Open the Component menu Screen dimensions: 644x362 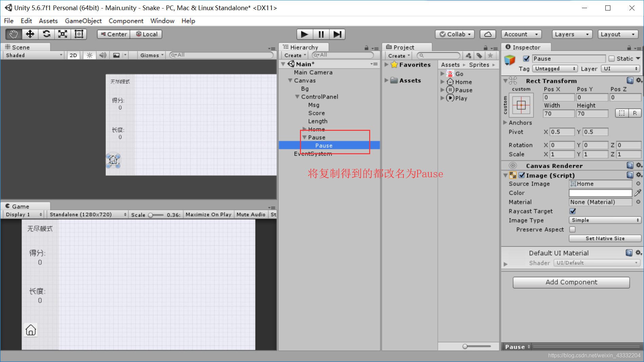(x=126, y=21)
